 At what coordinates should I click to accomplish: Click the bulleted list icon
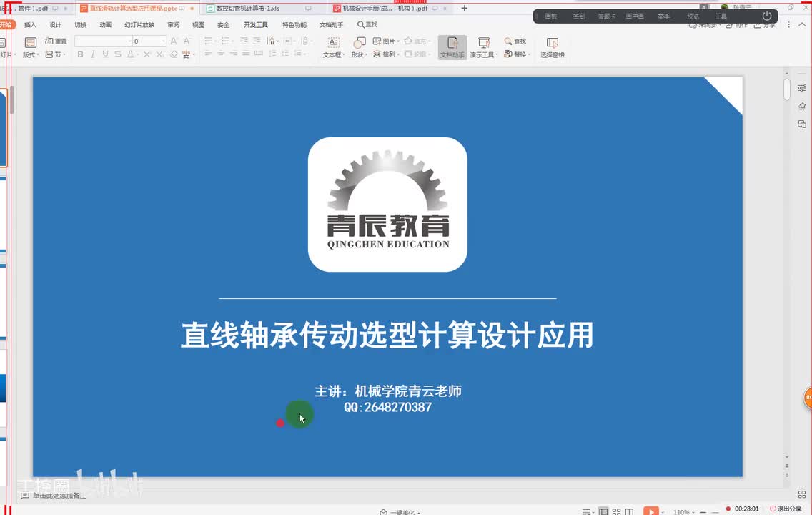point(209,41)
